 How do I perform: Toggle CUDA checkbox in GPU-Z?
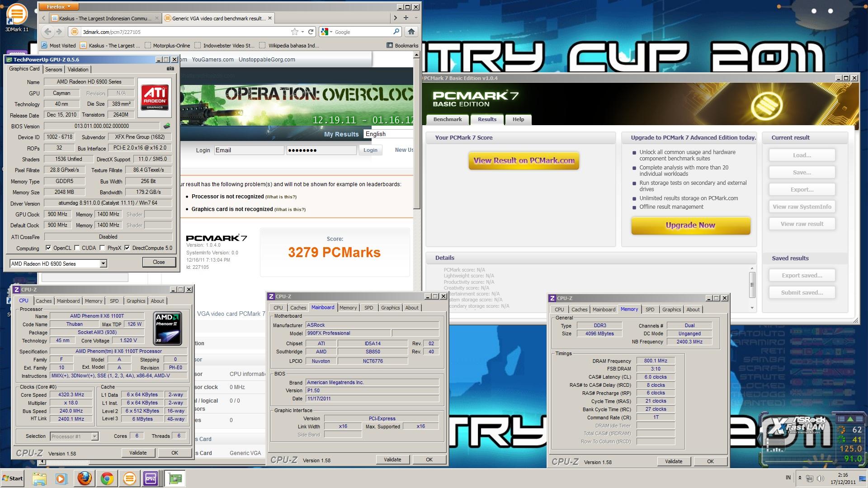(x=77, y=248)
